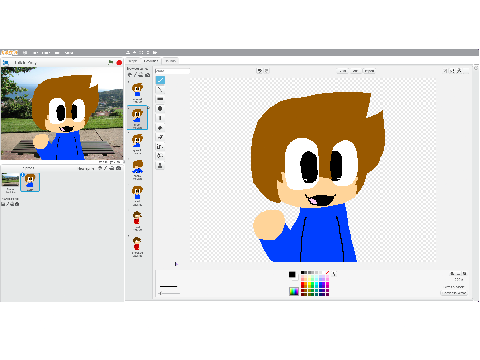Screen dimensions: 480x360
Task: Pick the eyedropper color tool
Action: coord(334,274)
